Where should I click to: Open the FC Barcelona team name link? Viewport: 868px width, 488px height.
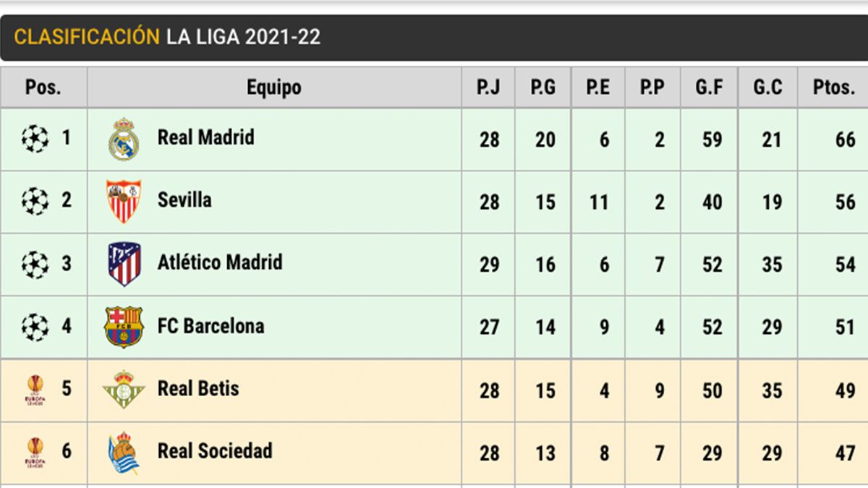click(210, 326)
